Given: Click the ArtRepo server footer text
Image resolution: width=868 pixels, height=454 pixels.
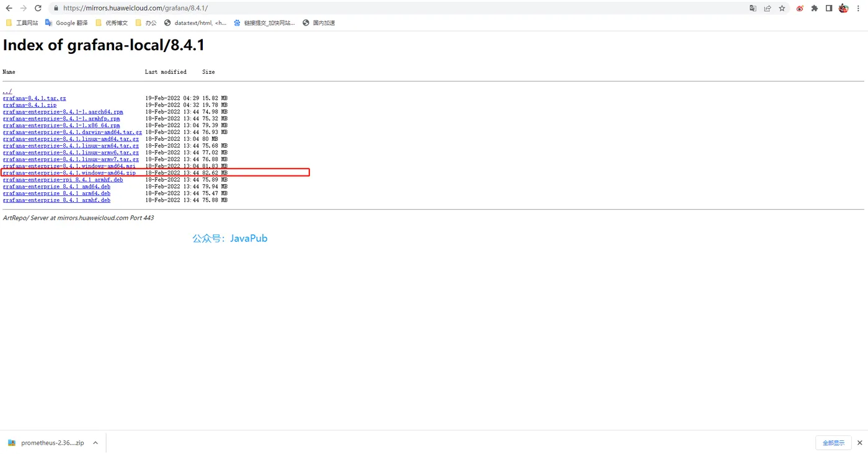Looking at the screenshot, I should [78, 218].
